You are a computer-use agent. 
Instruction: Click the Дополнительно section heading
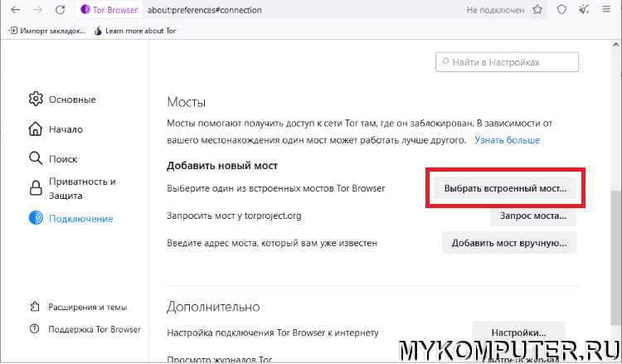[213, 307]
